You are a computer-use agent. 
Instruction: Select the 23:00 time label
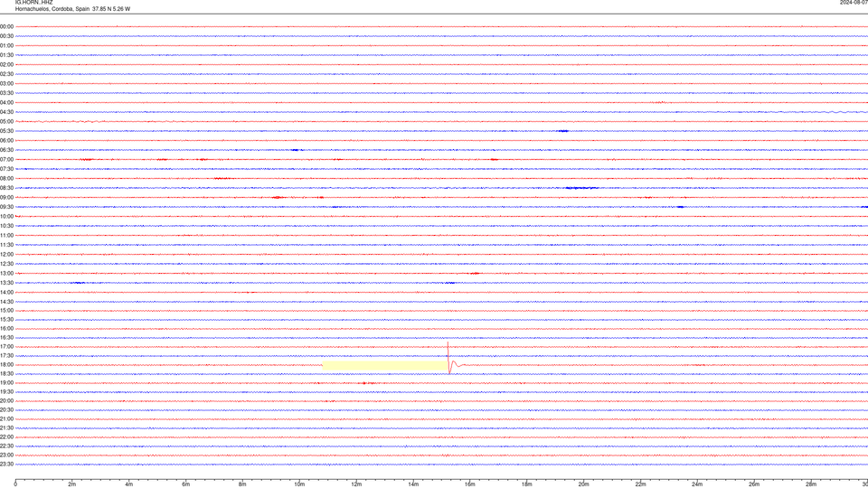point(6,455)
